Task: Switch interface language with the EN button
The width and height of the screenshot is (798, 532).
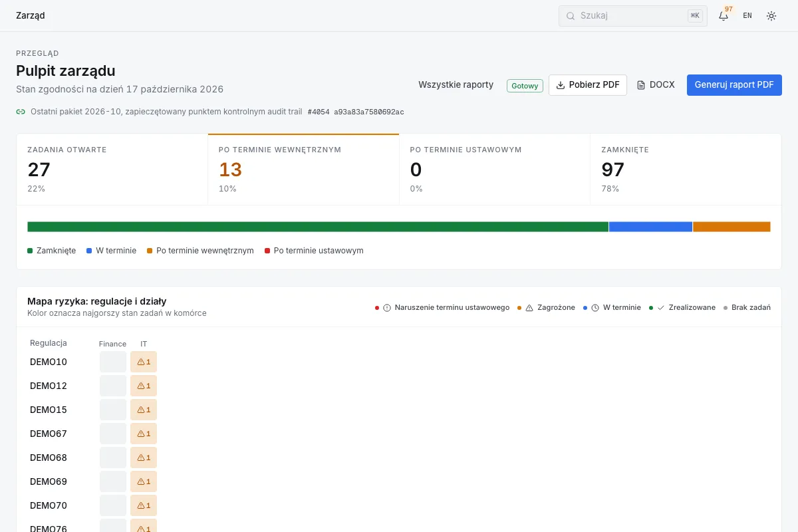Action: click(747, 15)
